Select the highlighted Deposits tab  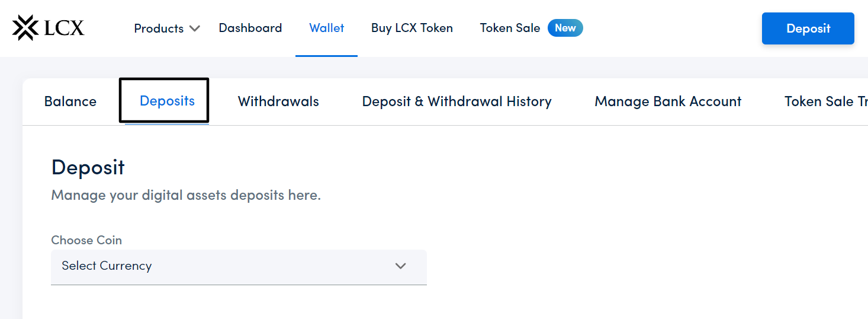coord(167,101)
